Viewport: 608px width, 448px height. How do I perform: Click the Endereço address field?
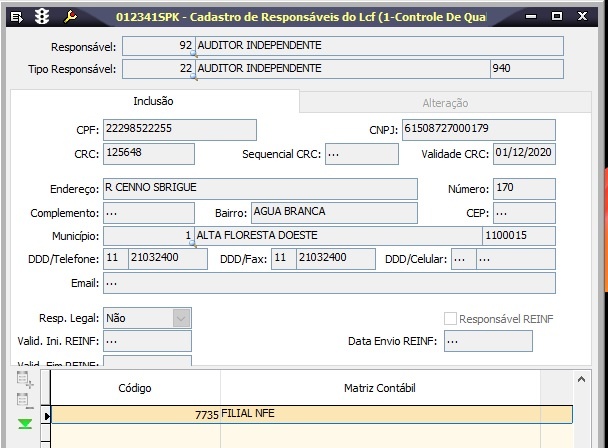(260, 189)
